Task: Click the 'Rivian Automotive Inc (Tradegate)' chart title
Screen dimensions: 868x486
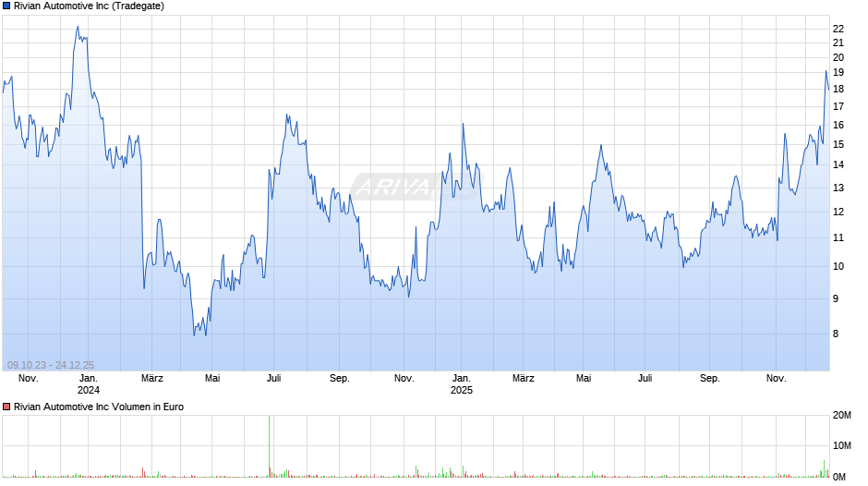Action: (x=90, y=6)
